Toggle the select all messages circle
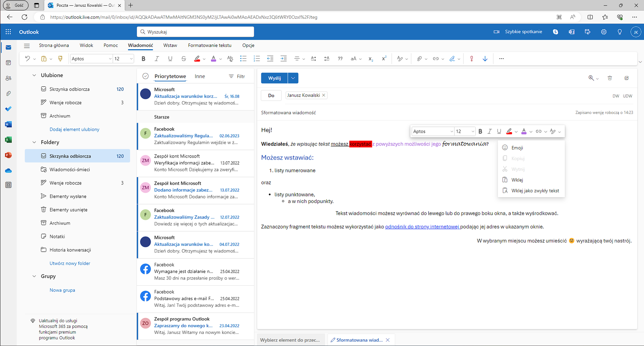This screenshot has height=346, width=644. click(x=146, y=76)
